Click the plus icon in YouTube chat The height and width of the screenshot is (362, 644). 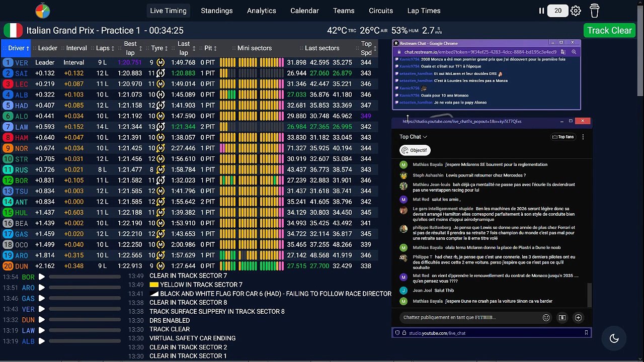coord(578,317)
